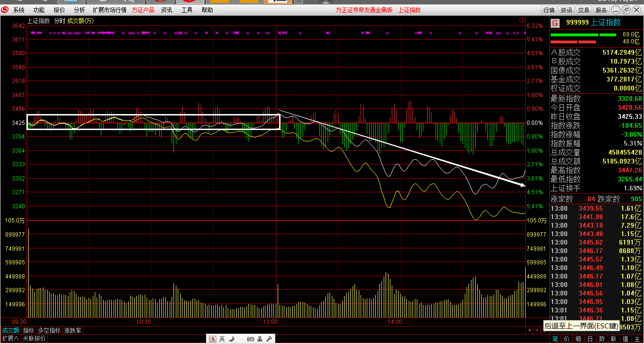
Task: Click the green buy-volume bar showing 69.0亿
Action: coord(583,35)
